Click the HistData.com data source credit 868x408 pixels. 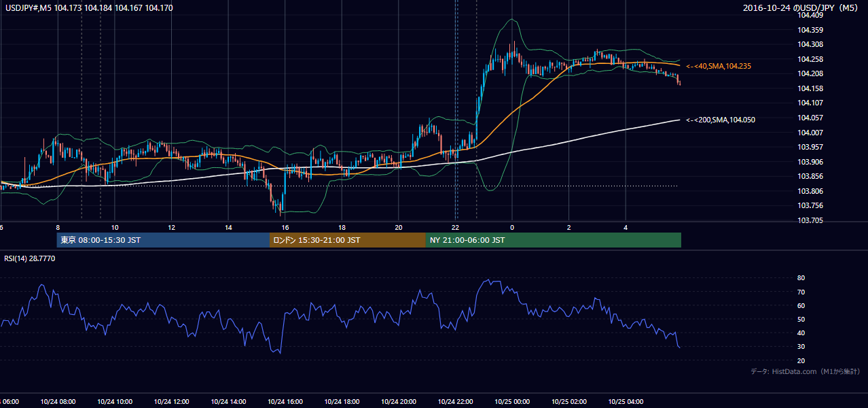[806, 371]
